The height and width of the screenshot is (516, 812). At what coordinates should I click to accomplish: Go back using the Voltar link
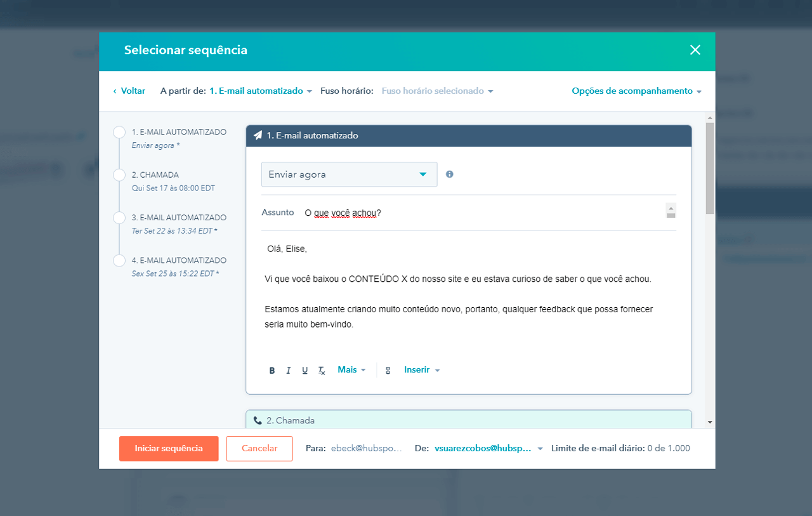[x=129, y=91]
